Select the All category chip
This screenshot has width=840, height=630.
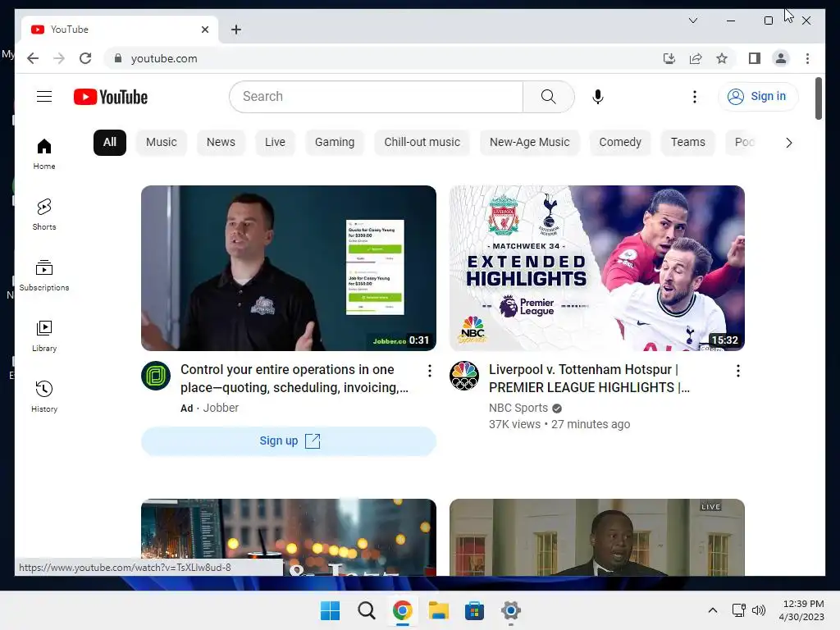pos(110,143)
